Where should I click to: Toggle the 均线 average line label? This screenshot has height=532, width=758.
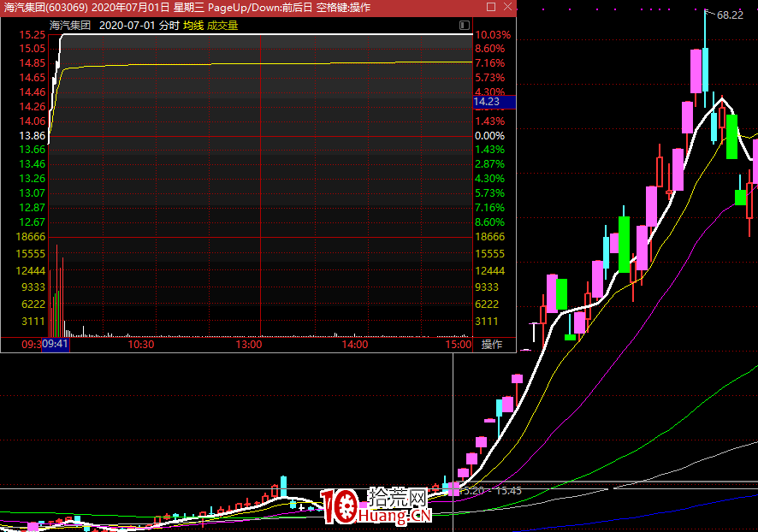pos(193,26)
